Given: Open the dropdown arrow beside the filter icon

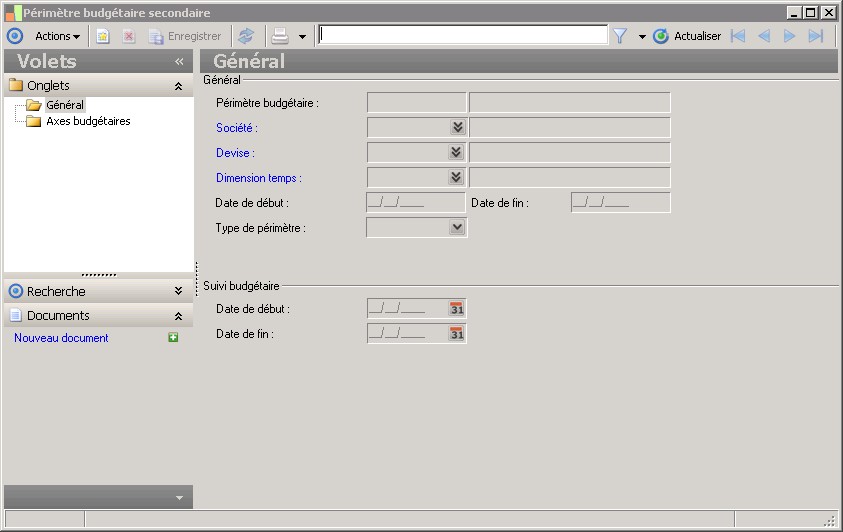Looking at the screenshot, I should [x=642, y=37].
